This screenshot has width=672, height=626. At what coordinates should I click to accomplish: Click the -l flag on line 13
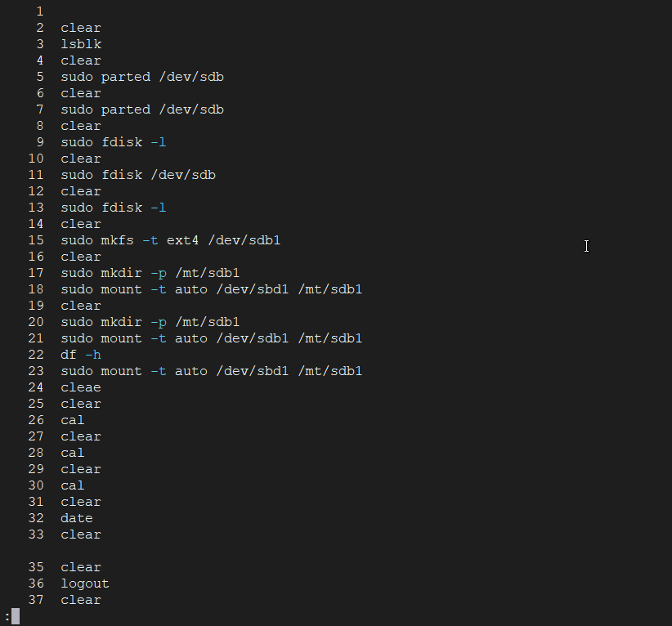[159, 208]
